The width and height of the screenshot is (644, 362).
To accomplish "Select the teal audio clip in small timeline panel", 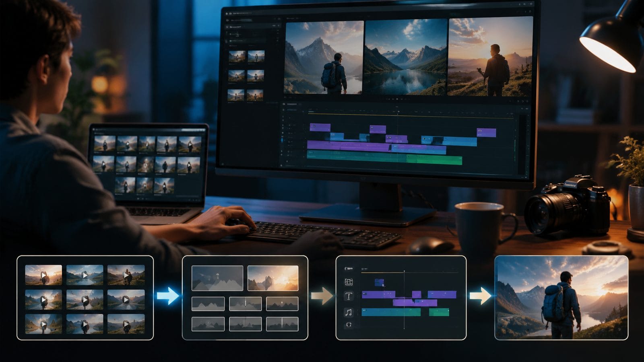I will pyautogui.click(x=391, y=312).
